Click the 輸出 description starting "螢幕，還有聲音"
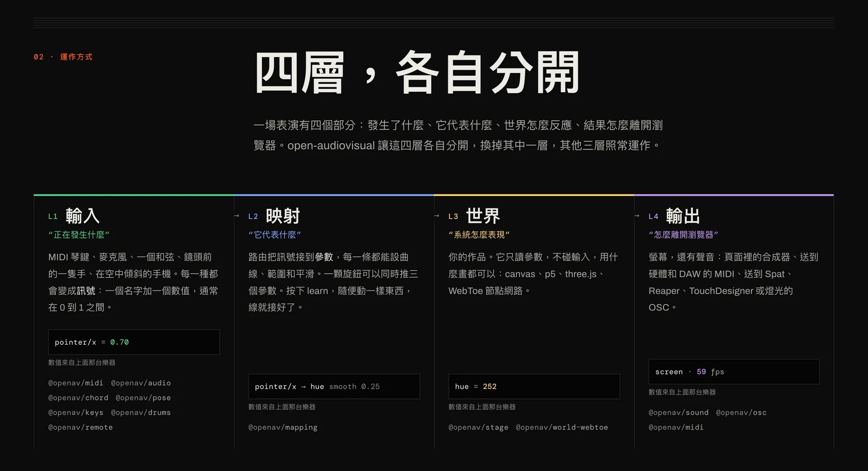This screenshot has height=471, width=868. [733, 282]
